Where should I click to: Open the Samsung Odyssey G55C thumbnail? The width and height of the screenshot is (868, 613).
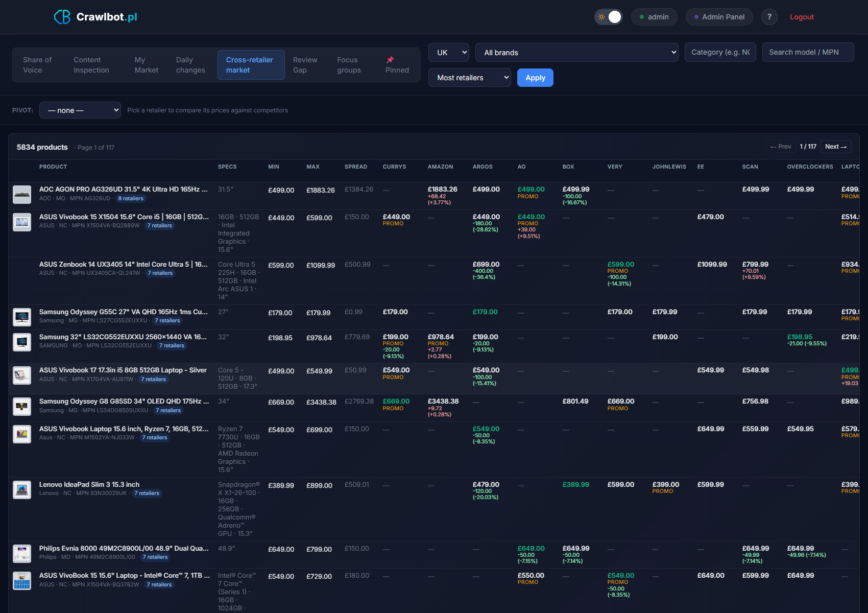22,317
